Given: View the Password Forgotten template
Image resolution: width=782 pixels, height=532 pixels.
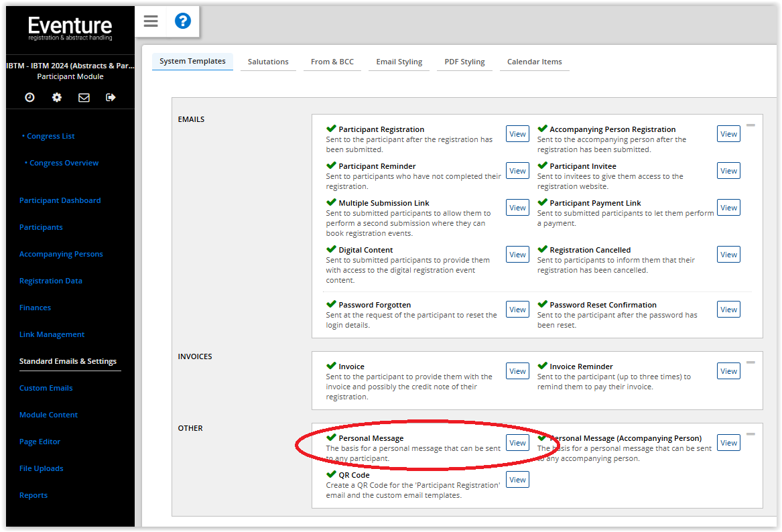Looking at the screenshot, I should point(518,309).
